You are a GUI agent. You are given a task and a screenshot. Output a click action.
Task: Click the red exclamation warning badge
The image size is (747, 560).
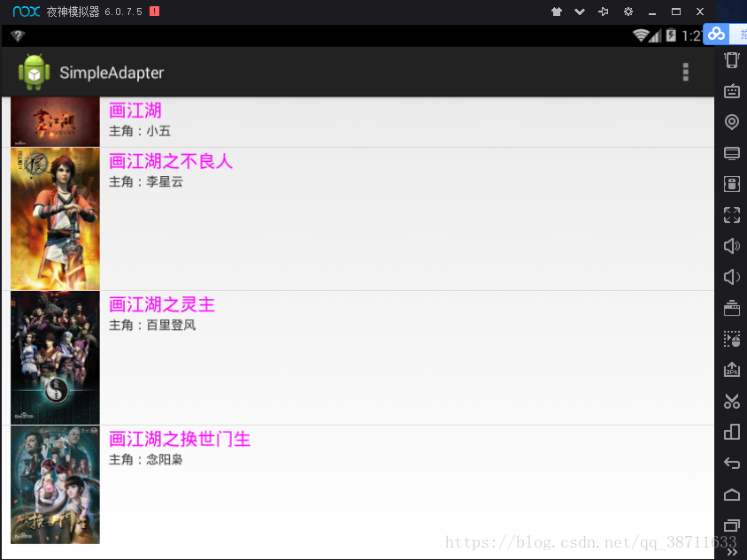(x=154, y=11)
